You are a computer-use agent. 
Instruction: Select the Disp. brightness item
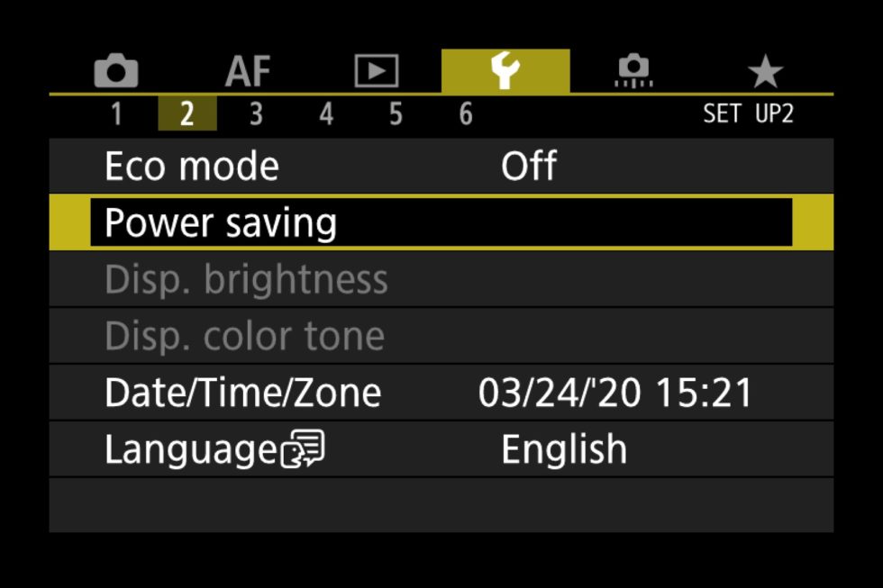coord(441,279)
